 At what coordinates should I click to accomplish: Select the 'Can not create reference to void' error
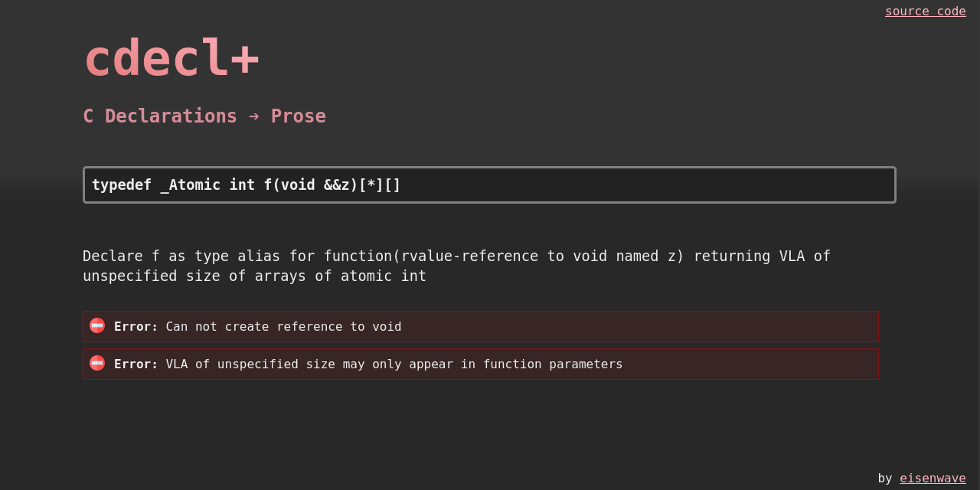click(x=283, y=327)
